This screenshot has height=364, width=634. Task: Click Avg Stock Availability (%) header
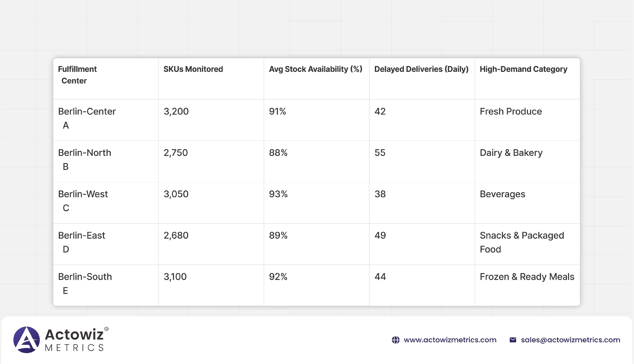[x=315, y=69]
